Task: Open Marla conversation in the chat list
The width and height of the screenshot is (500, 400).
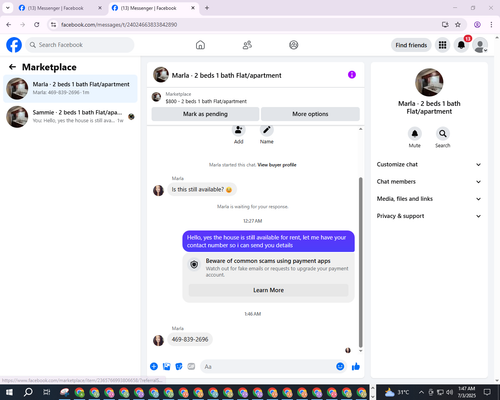Action: tap(70, 89)
